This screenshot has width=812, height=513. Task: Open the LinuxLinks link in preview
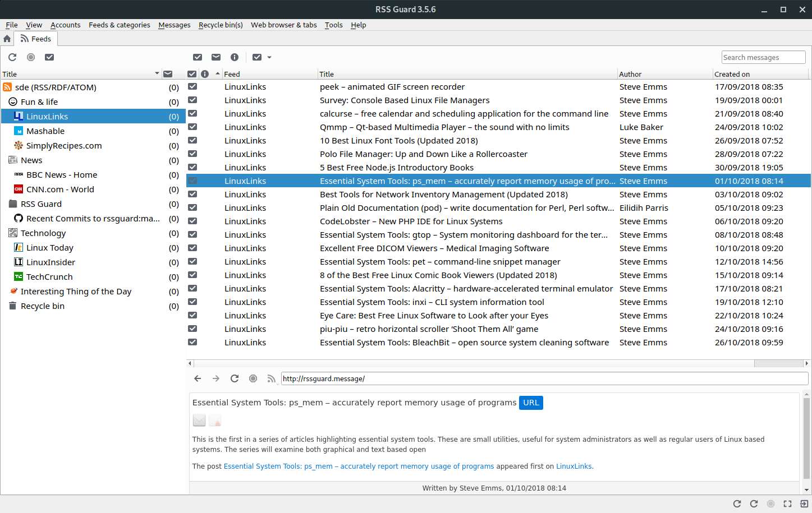(574, 466)
